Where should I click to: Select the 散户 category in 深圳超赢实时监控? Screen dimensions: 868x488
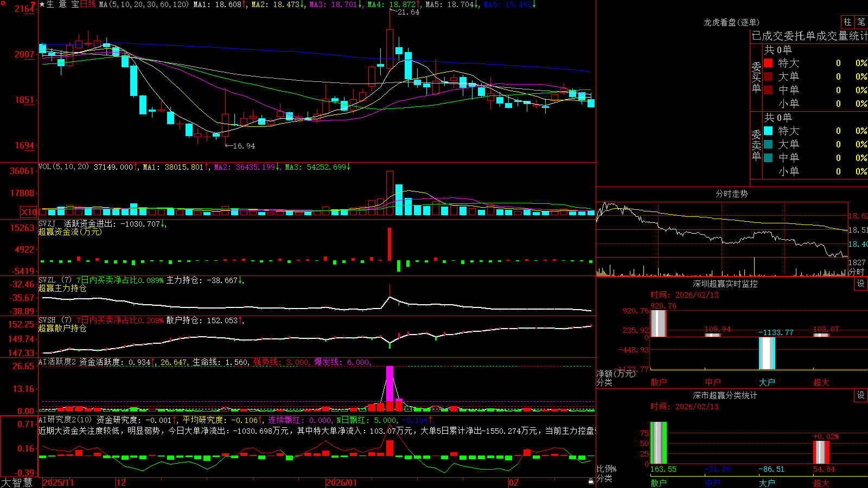point(658,382)
